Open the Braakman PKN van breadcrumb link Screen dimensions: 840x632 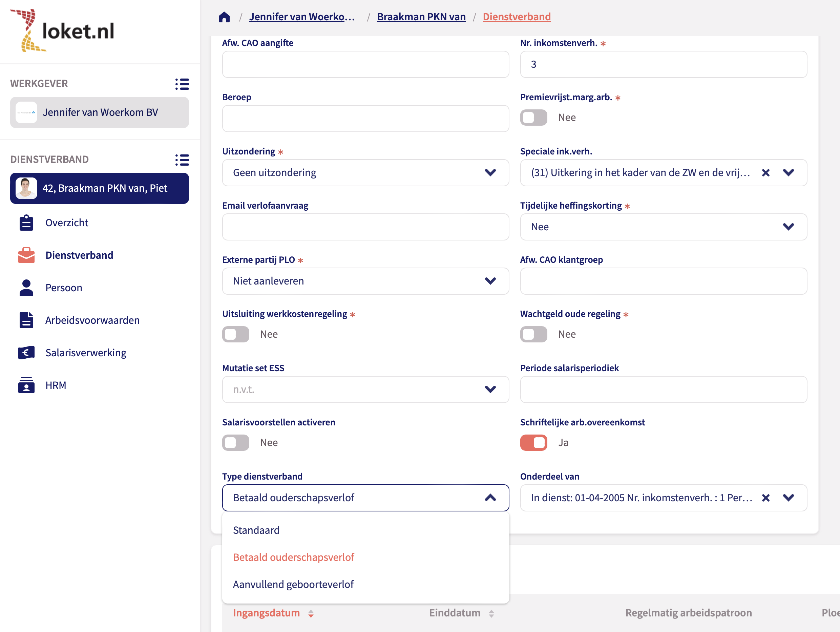421,17
